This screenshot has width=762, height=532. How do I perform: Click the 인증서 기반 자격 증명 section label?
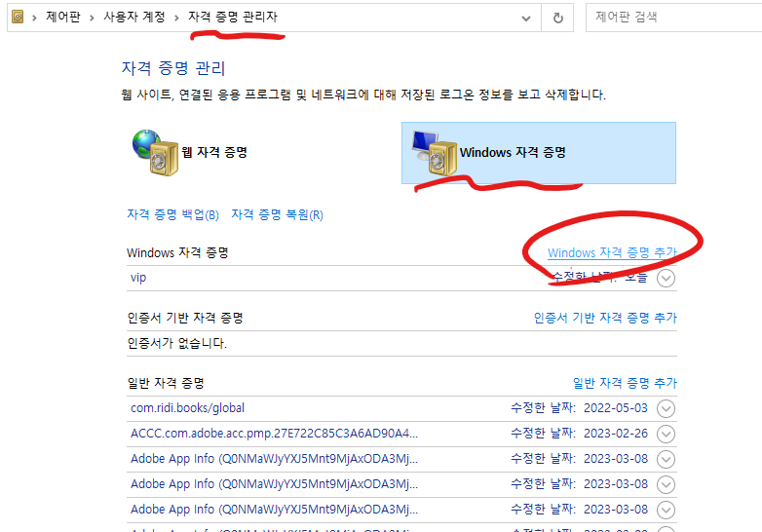[x=185, y=319]
